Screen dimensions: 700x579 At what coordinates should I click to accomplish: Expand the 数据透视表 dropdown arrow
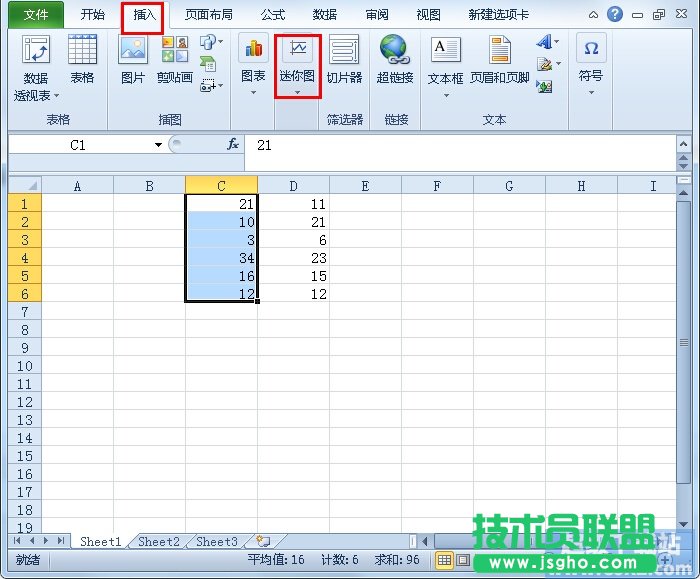coord(56,96)
